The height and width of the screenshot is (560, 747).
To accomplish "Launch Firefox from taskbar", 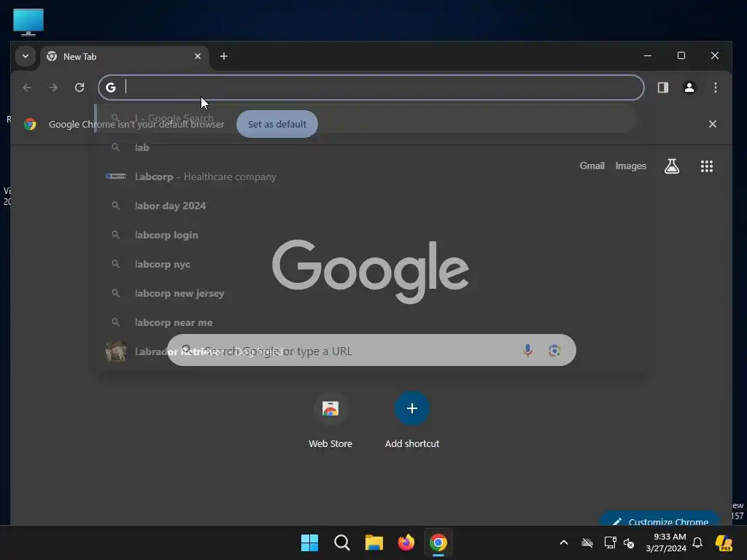I will [406, 542].
